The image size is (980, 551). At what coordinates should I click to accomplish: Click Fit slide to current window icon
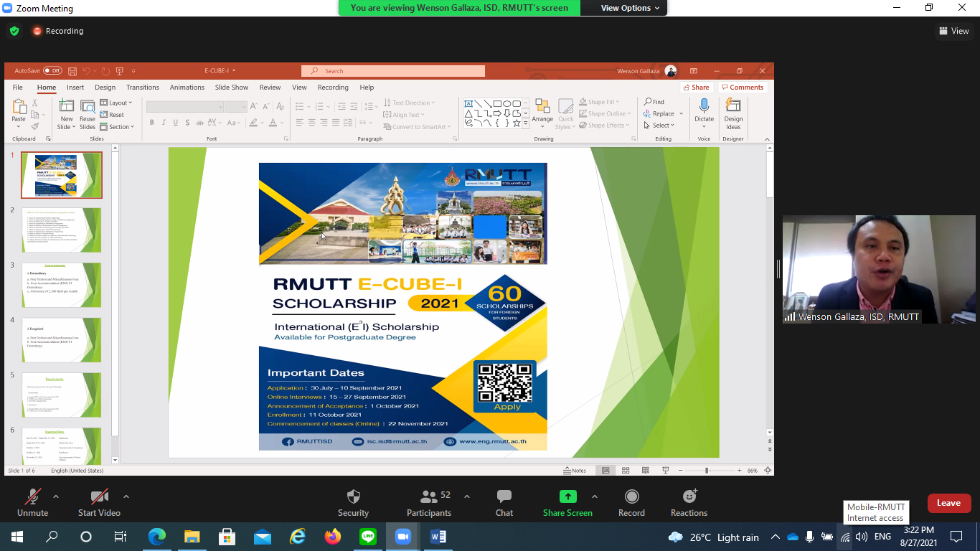coord(768,471)
